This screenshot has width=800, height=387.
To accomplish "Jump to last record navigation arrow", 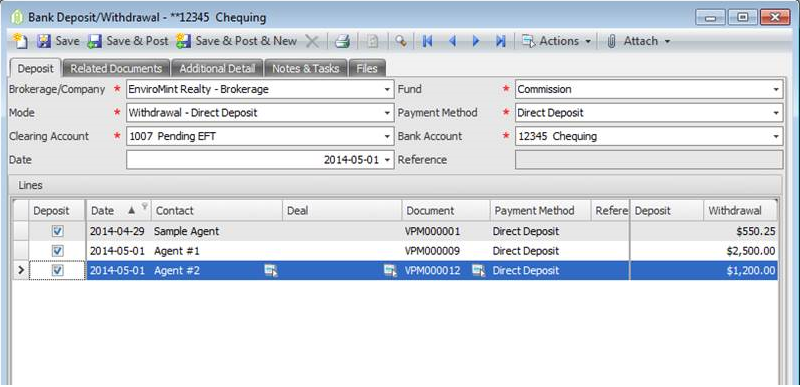I will pyautogui.click(x=501, y=41).
